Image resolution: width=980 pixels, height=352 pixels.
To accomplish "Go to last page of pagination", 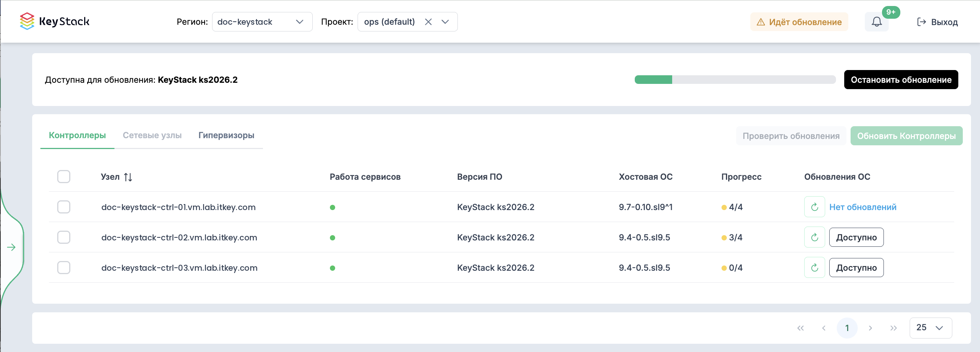I will 893,328.
